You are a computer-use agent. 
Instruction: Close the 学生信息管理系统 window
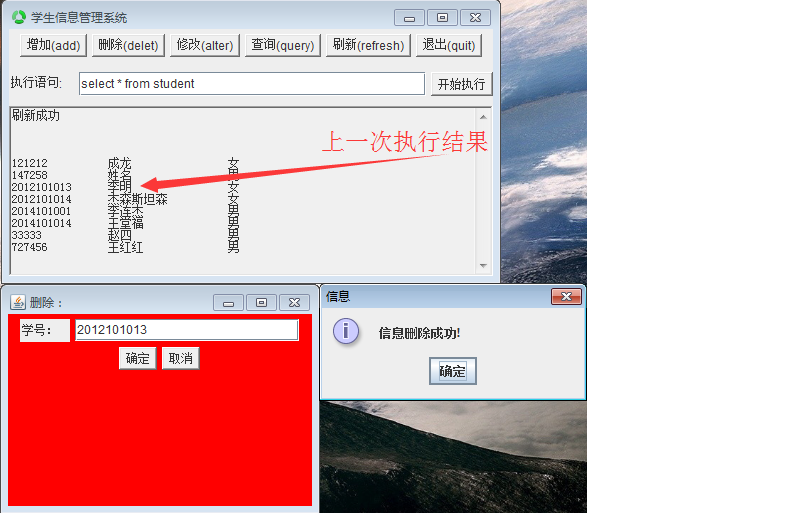click(x=475, y=18)
